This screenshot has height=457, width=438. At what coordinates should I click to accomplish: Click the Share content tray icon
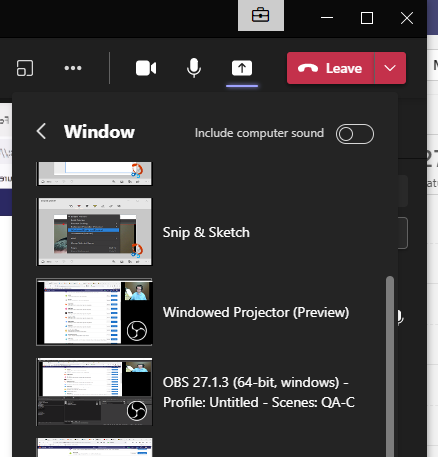coord(242,68)
